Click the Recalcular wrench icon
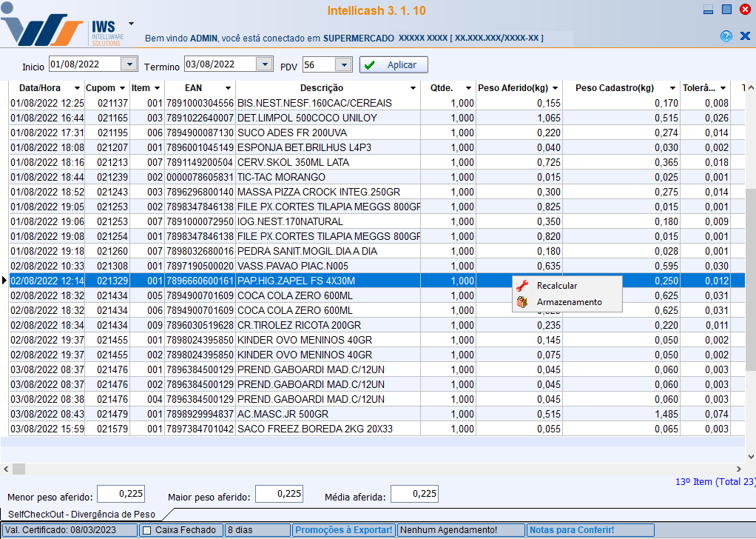This screenshot has width=756, height=539. [x=523, y=286]
